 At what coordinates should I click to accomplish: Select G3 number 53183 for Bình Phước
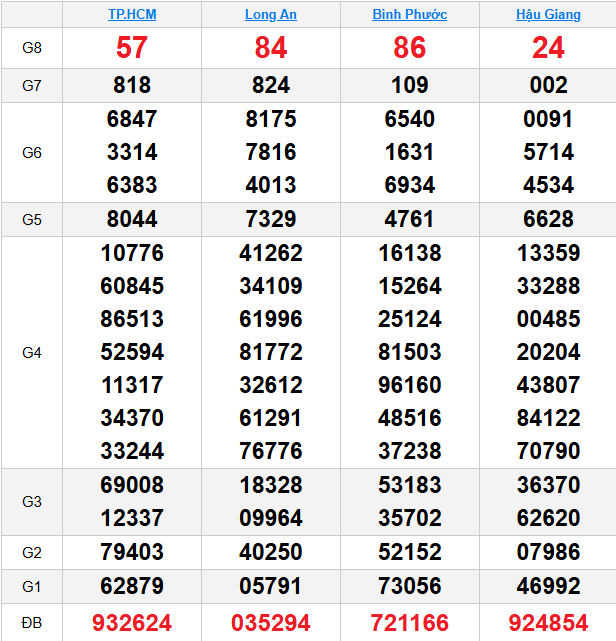coord(410,485)
